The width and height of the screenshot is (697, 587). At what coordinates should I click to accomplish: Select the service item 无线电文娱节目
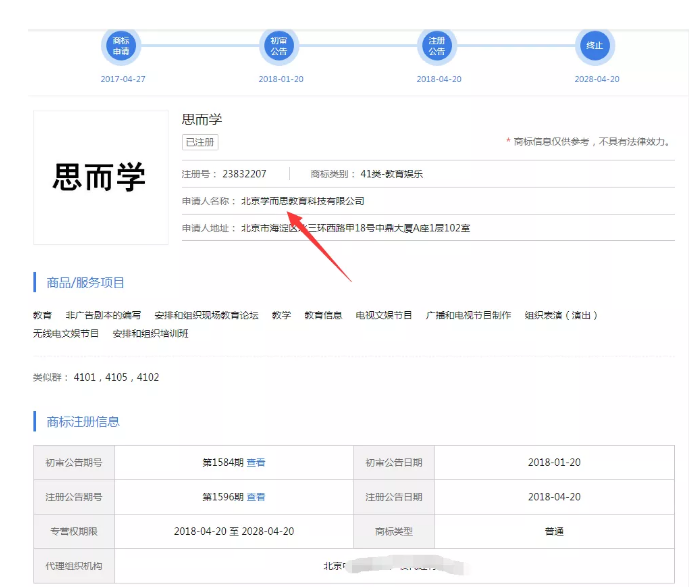(x=66, y=333)
